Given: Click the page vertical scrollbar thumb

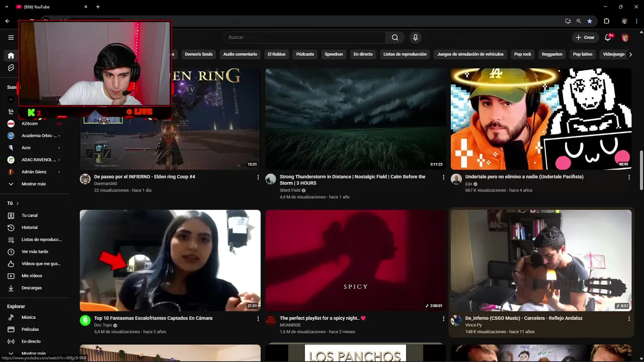Looking at the screenshot, I should [x=641, y=170].
